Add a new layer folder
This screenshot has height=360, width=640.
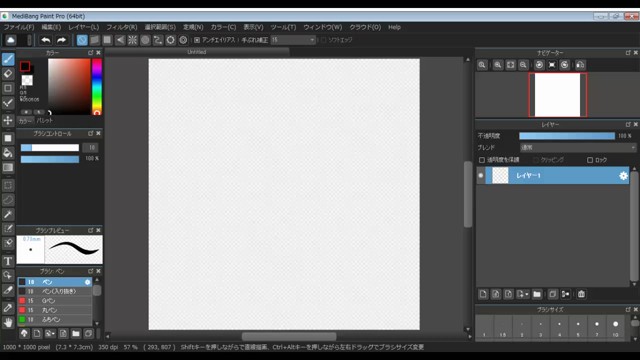pos(537,294)
